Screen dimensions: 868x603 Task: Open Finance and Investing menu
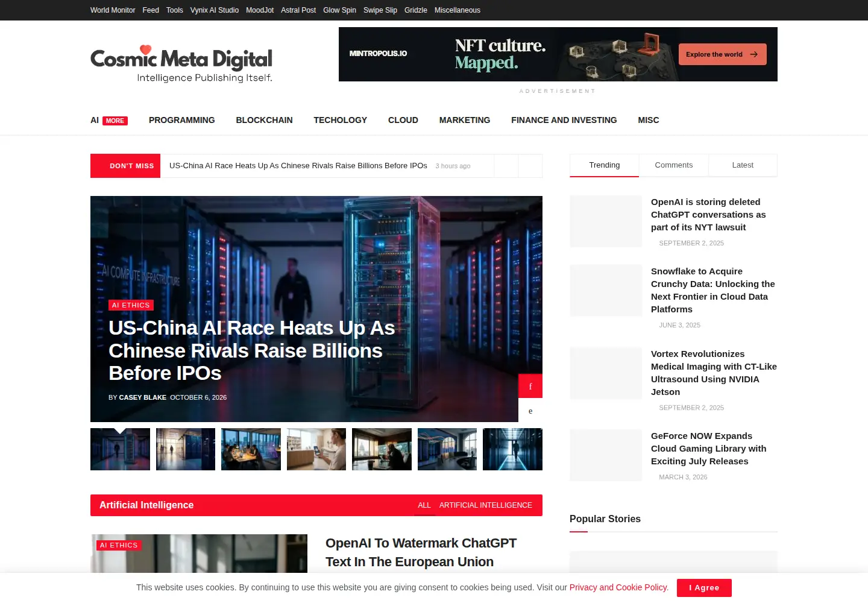click(x=564, y=120)
